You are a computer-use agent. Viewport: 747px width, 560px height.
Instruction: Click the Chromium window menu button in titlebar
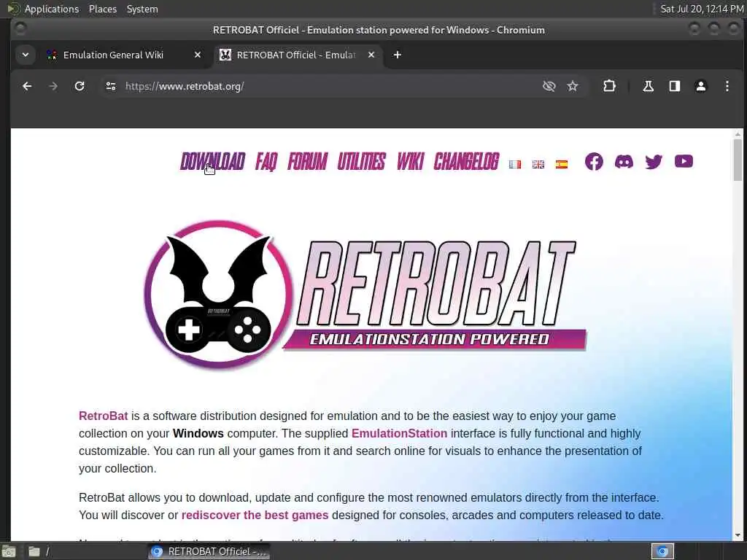click(20, 29)
